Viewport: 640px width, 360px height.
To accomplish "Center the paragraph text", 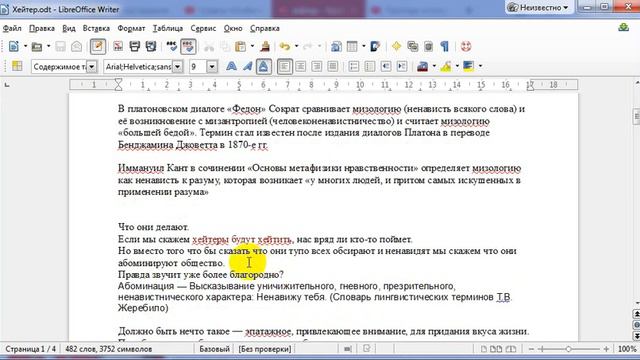I will [300, 66].
